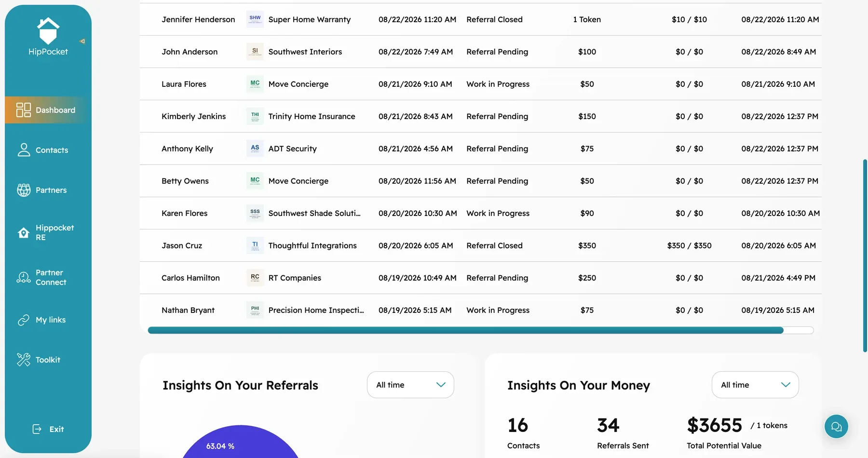Click the Contacts person icon
Screen dimensions: 868x458
24,150
